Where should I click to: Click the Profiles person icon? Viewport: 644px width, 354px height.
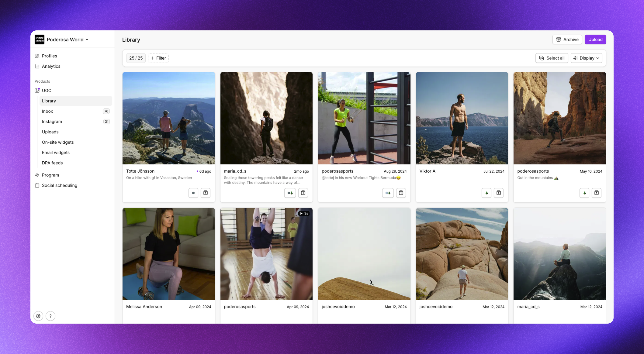[37, 56]
